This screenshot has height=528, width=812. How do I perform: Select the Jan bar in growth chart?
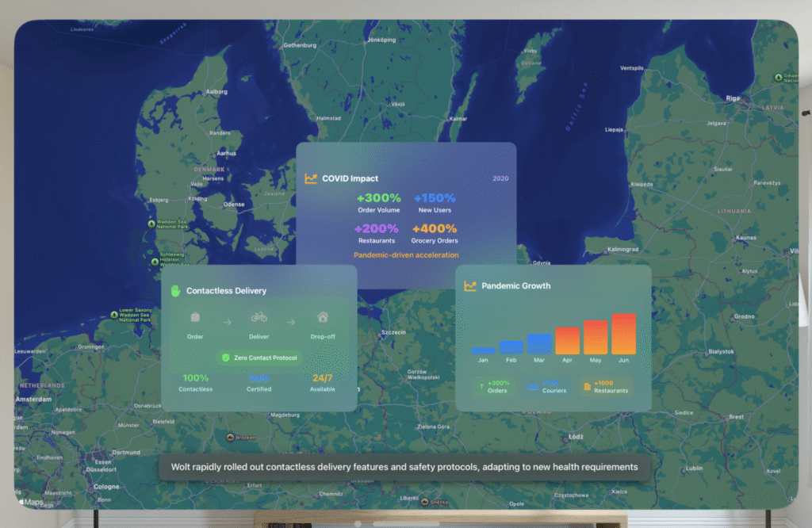click(483, 350)
